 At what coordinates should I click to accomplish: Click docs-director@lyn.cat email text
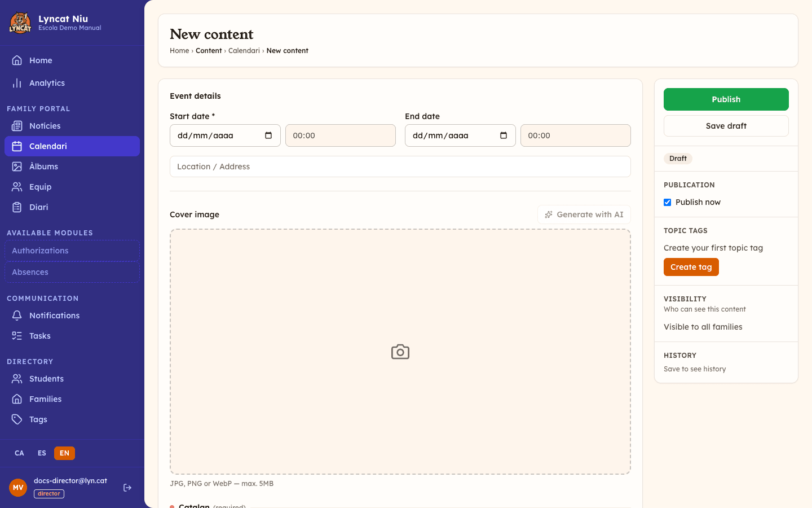coord(70,481)
